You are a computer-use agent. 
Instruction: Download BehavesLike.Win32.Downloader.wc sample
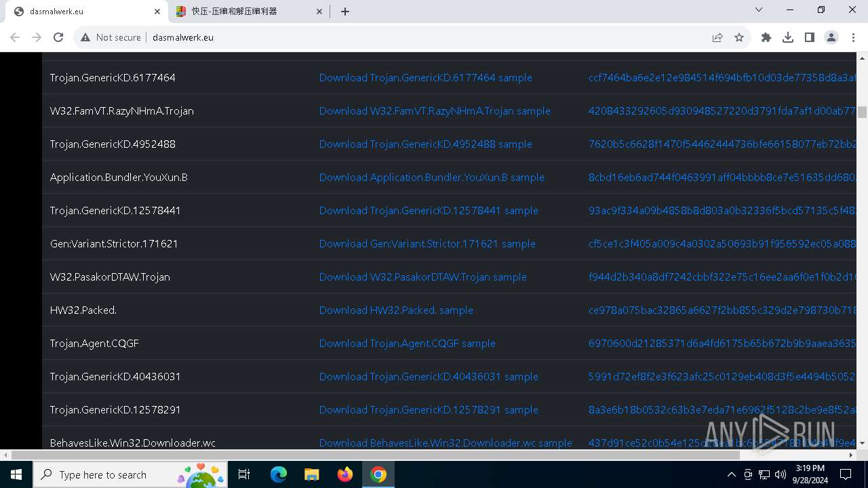[x=446, y=443]
